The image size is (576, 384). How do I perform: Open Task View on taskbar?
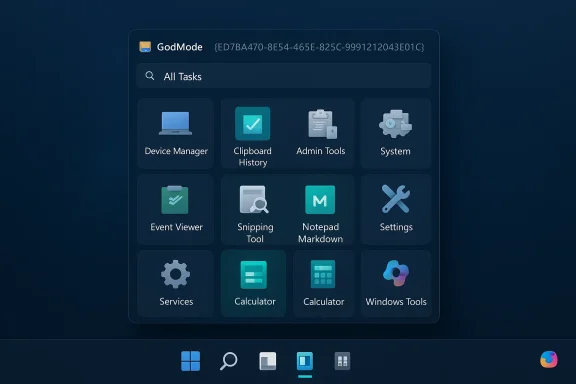click(267, 361)
